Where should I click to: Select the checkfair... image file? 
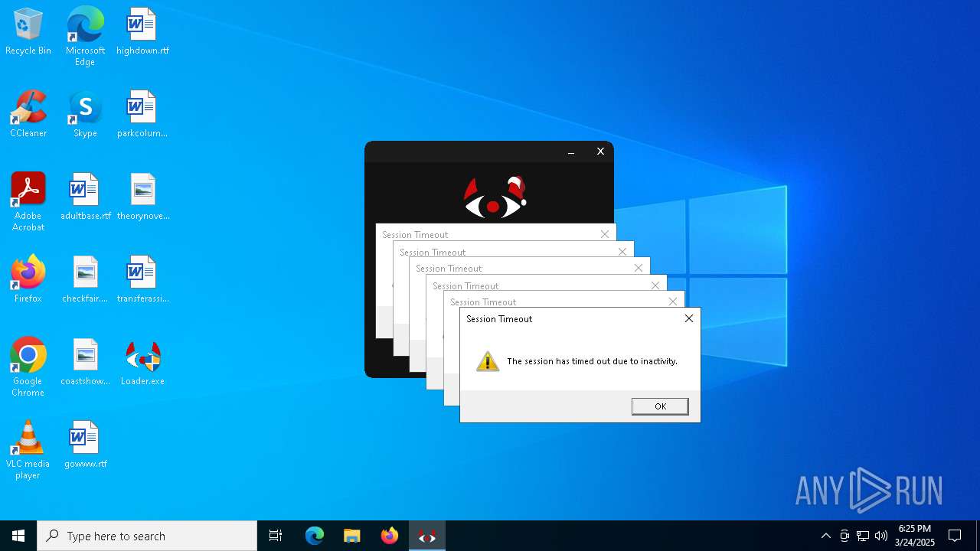(x=85, y=280)
